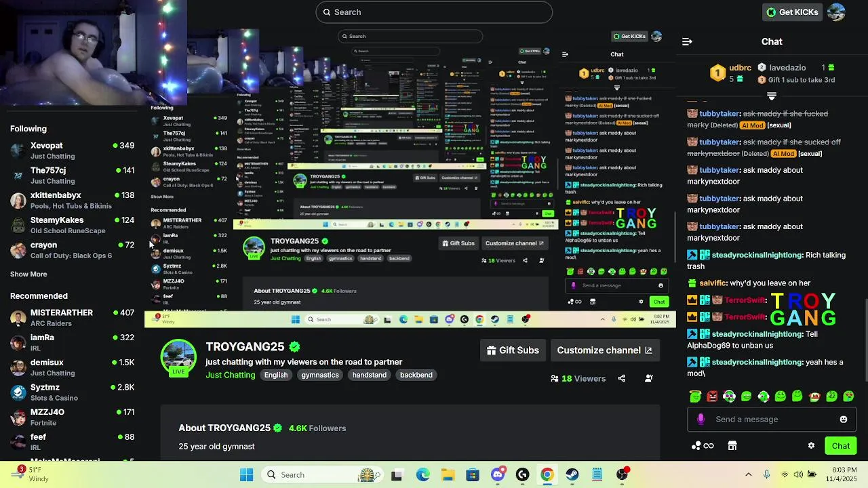Click the Windows Start button

[246, 474]
